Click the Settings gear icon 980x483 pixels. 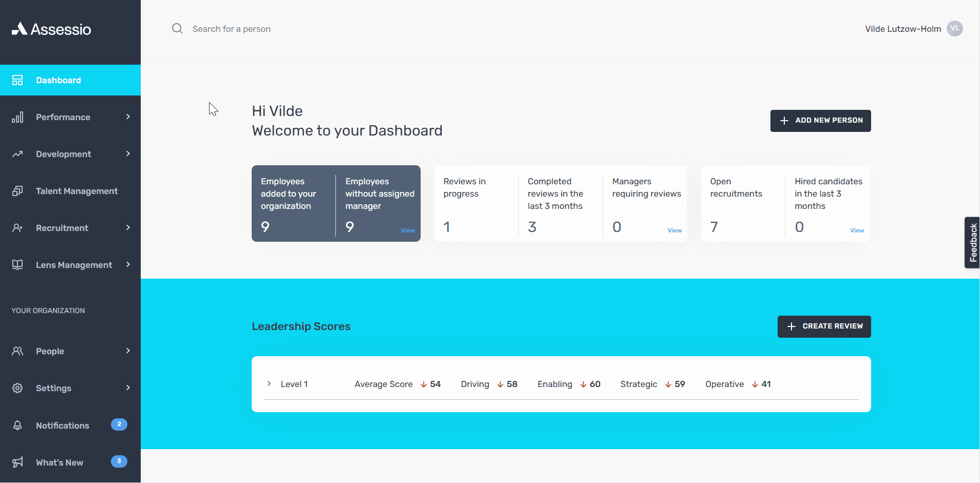(17, 388)
